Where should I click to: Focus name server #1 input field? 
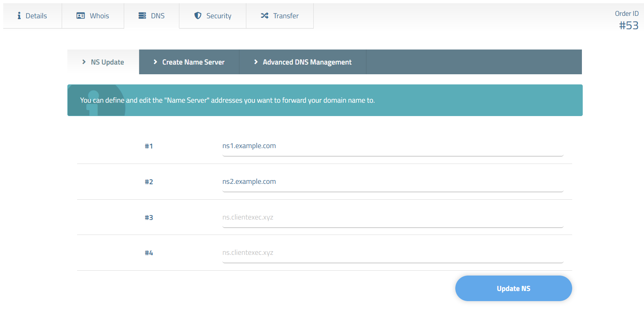[x=393, y=146]
